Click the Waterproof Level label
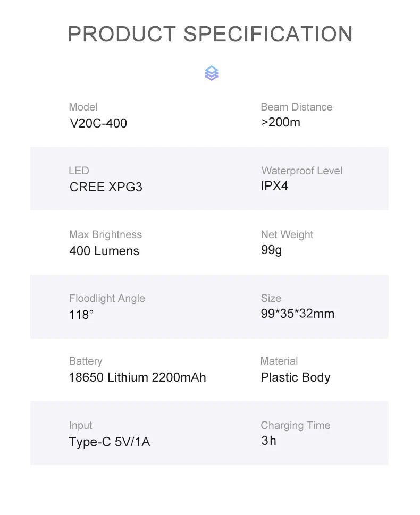This screenshot has height=515, width=420. [x=301, y=171]
